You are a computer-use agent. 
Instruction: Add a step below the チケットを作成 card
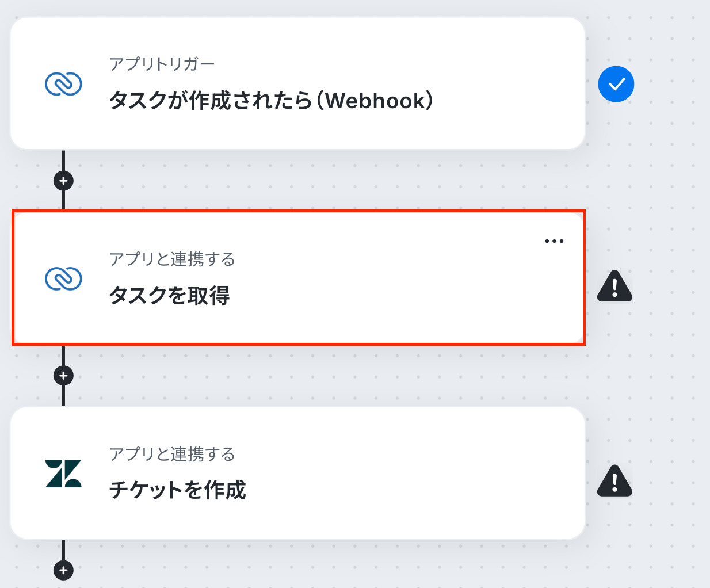point(63,571)
